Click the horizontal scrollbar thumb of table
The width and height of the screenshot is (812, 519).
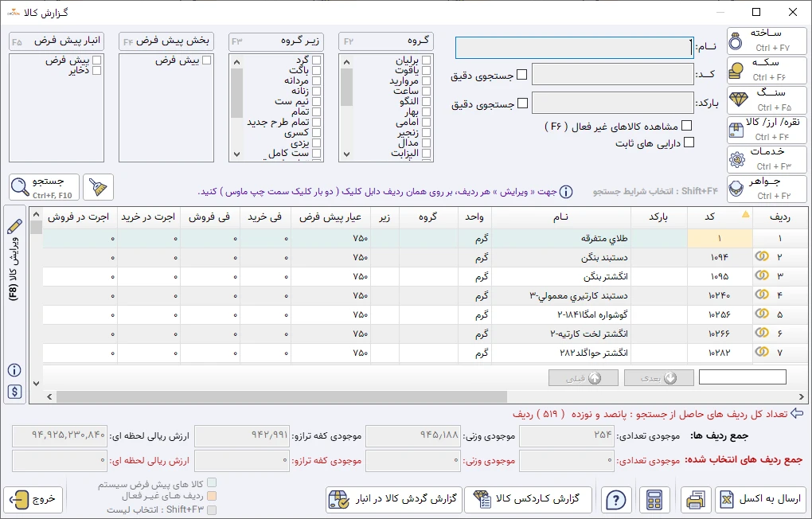pyautogui.click(x=282, y=396)
